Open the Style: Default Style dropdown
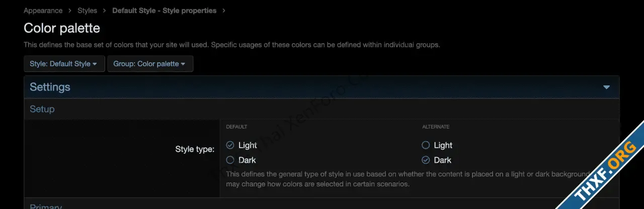The width and height of the screenshot is (644, 209). 64,64
